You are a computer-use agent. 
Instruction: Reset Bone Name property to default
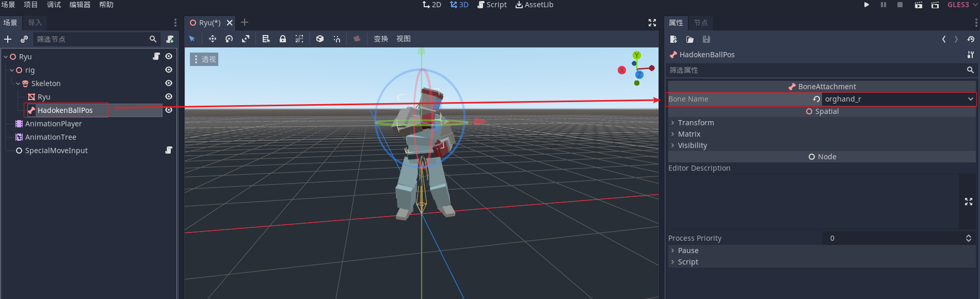coord(816,99)
